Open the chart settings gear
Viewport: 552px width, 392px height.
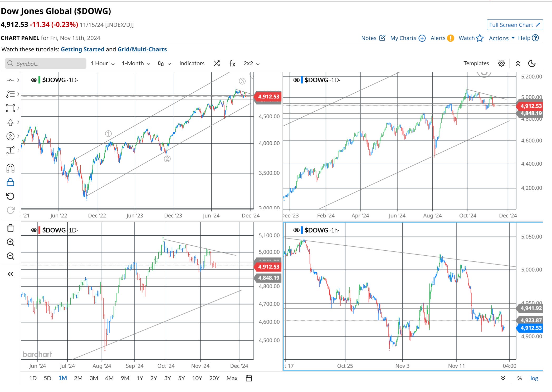(501, 63)
